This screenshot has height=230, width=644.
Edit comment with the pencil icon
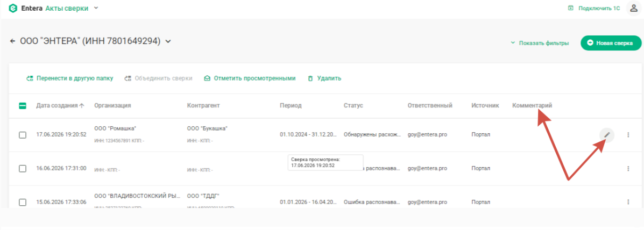point(607,134)
